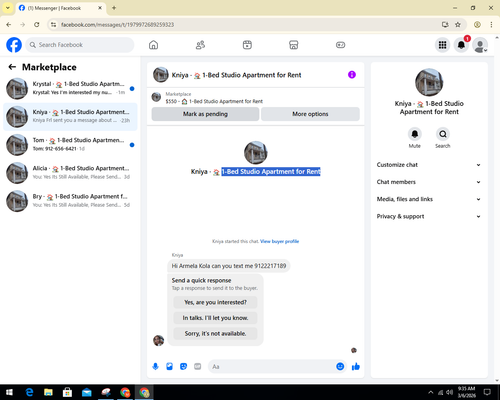Open conversation information purple icon
Image resolution: width=500 pixels, height=400 pixels.
click(352, 75)
